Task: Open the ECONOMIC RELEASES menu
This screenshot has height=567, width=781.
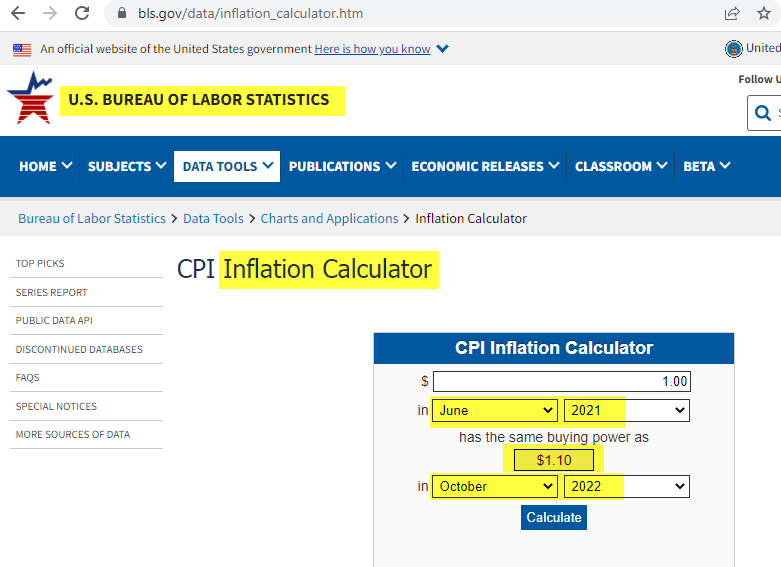Action: (x=485, y=166)
